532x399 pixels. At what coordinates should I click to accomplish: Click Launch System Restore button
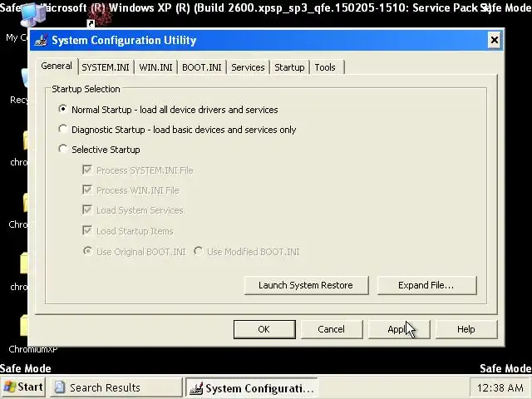click(x=306, y=285)
